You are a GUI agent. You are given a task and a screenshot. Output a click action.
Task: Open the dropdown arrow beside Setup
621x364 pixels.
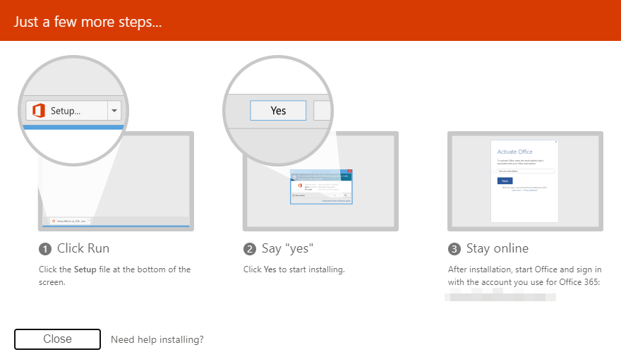tap(114, 111)
